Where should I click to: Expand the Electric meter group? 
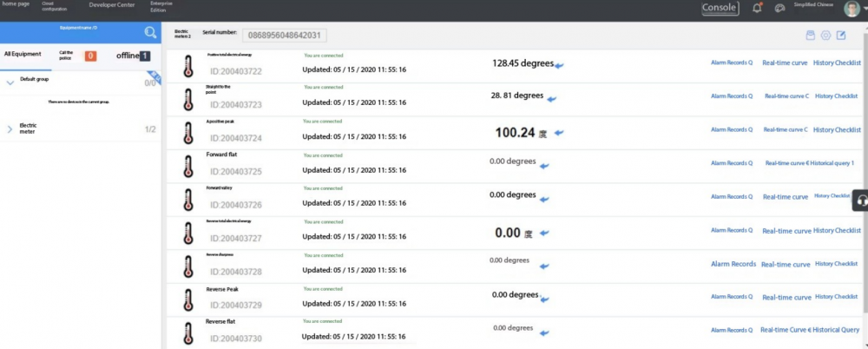click(x=10, y=129)
